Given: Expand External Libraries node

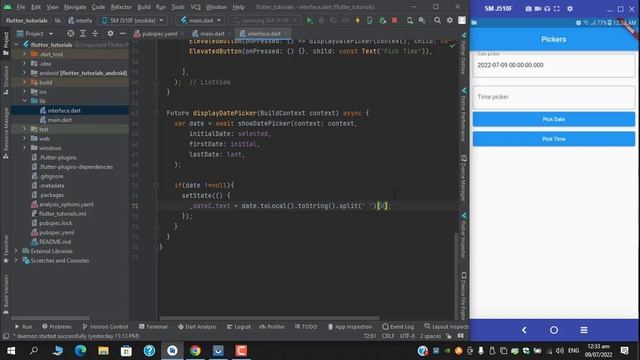Looking at the screenshot, I should point(16,251).
